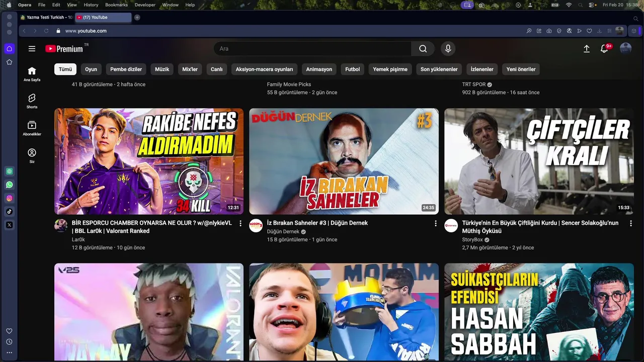Screen dimensions: 644x362
Task: Open ChatGPT in Opera sidebar
Action: [9, 171]
